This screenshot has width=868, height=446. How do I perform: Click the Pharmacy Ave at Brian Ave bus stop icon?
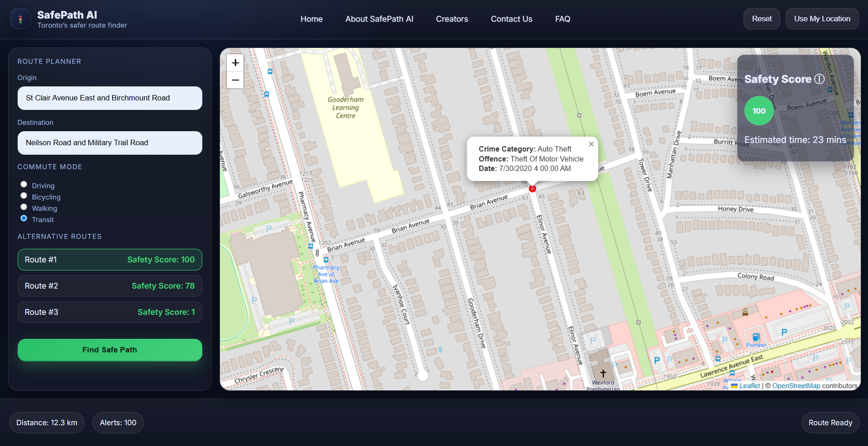pos(326,260)
